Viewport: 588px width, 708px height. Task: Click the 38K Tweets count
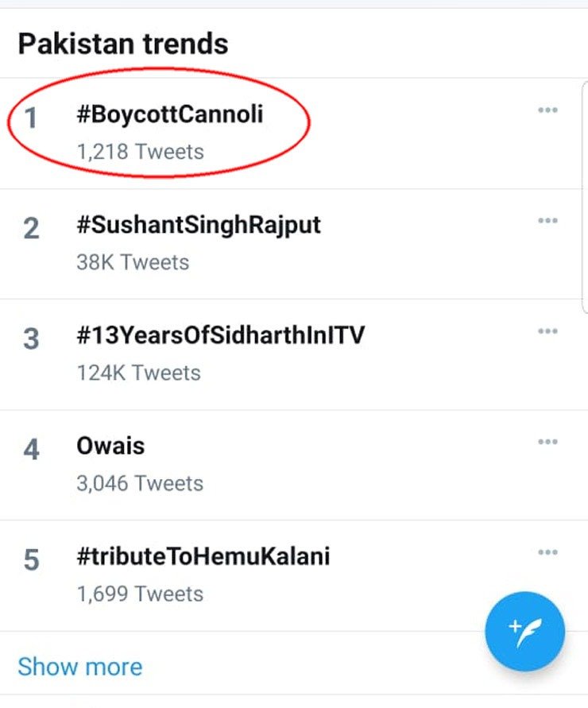point(133,262)
